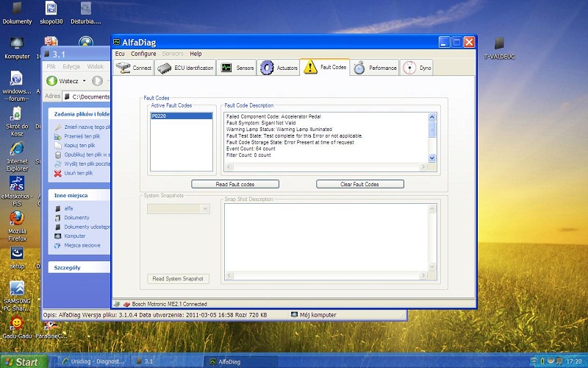Click the address field in 3.1 window
This screenshot has width=588, height=368.
coord(87,96)
